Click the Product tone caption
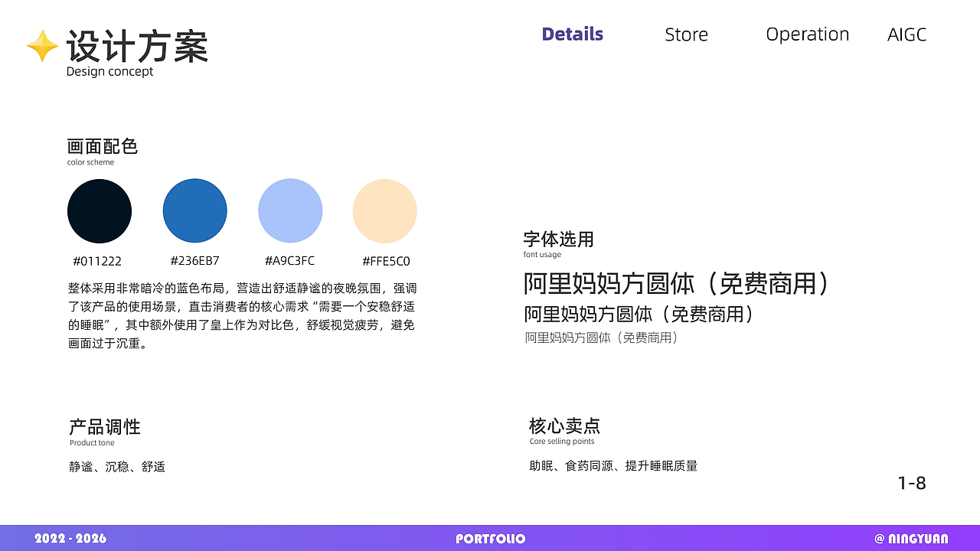Screen dimensions: 980x551 pos(92,443)
